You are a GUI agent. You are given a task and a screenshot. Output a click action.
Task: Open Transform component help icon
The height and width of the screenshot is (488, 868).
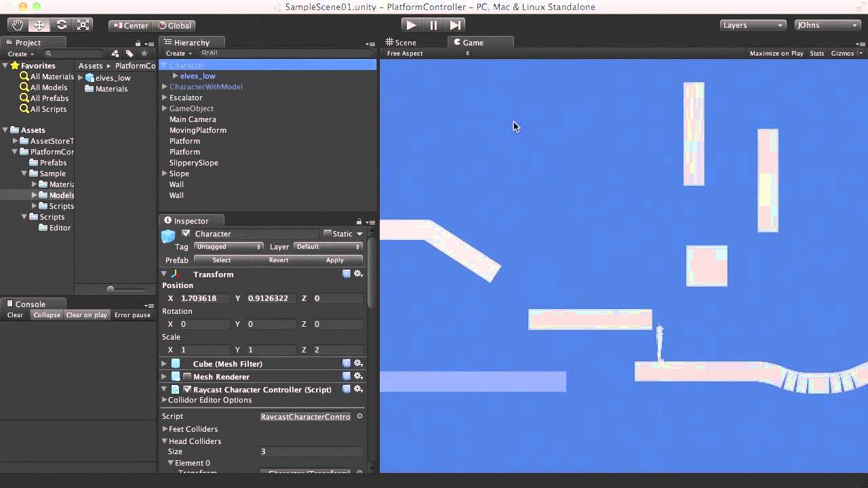[x=347, y=274]
